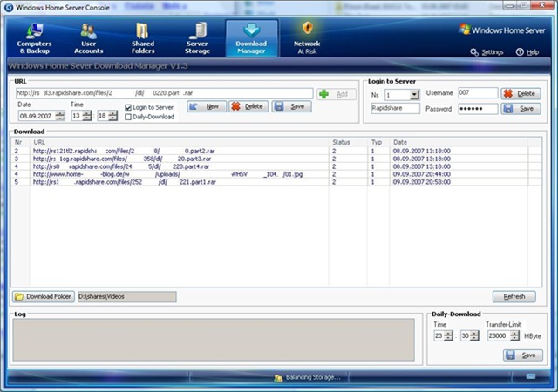Open the Computers & Backup tab
This screenshot has height=392, width=558.
click(35, 38)
